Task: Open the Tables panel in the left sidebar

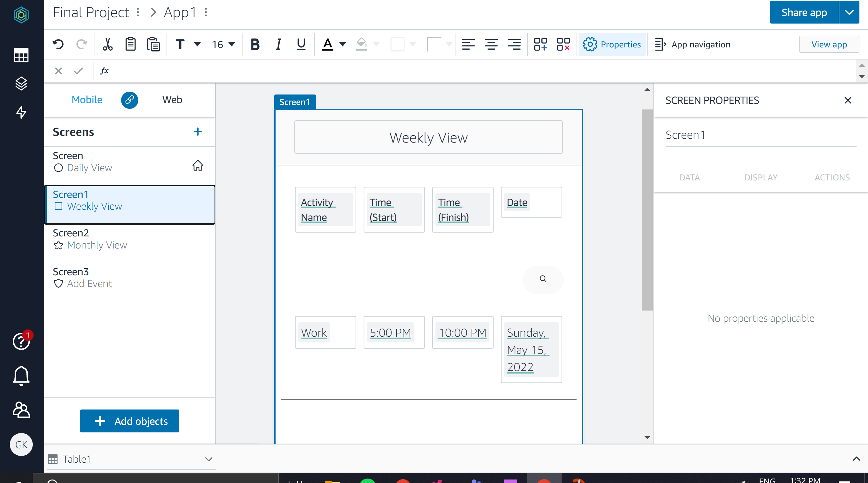Action: (21, 55)
